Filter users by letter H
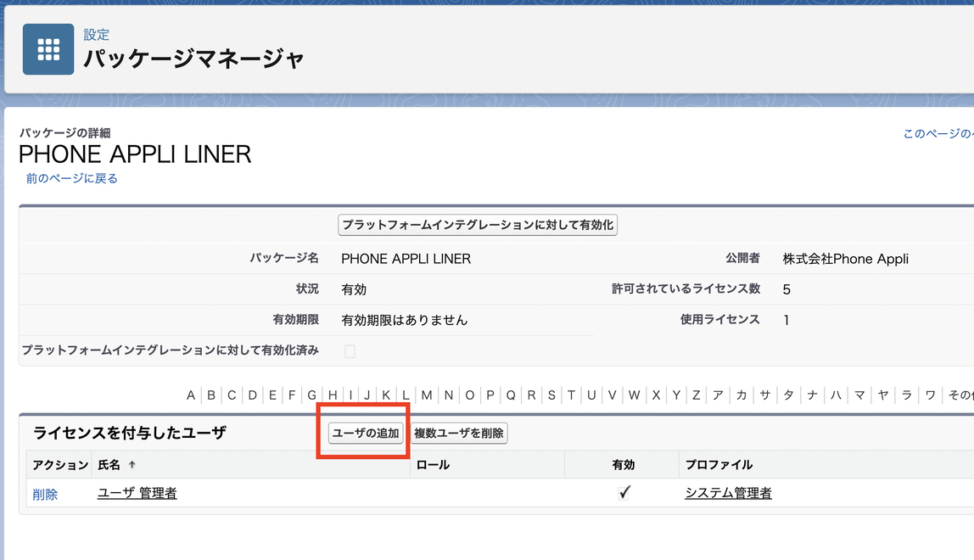974x560 pixels. pyautogui.click(x=333, y=395)
